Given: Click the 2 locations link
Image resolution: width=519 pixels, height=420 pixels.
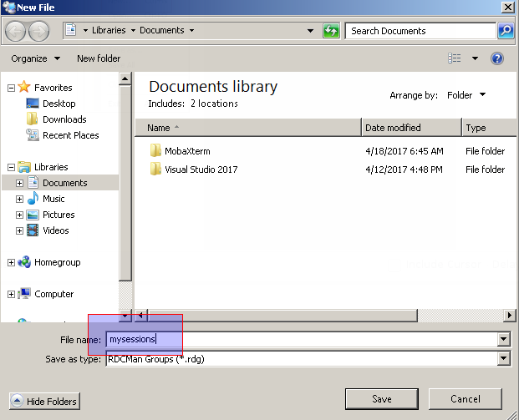Looking at the screenshot, I should pyautogui.click(x=214, y=104).
